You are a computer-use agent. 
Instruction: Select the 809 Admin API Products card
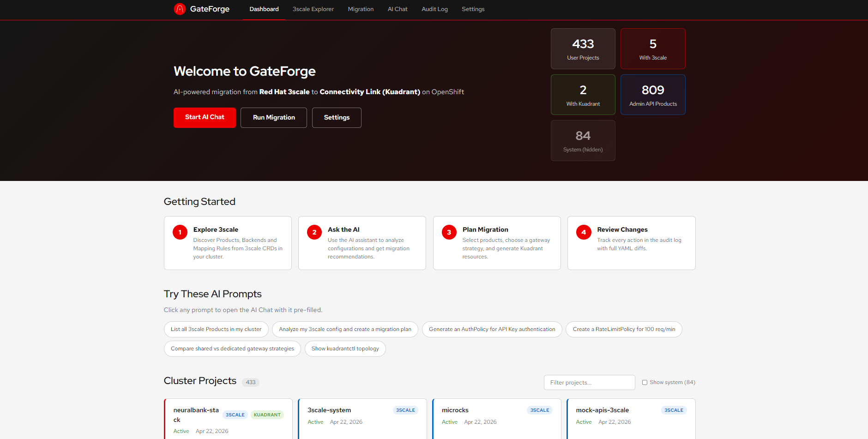(x=653, y=95)
